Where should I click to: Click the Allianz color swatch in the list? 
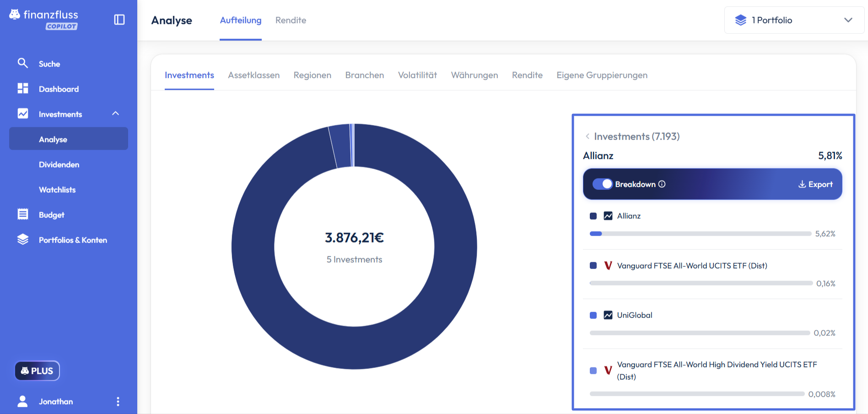(593, 216)
